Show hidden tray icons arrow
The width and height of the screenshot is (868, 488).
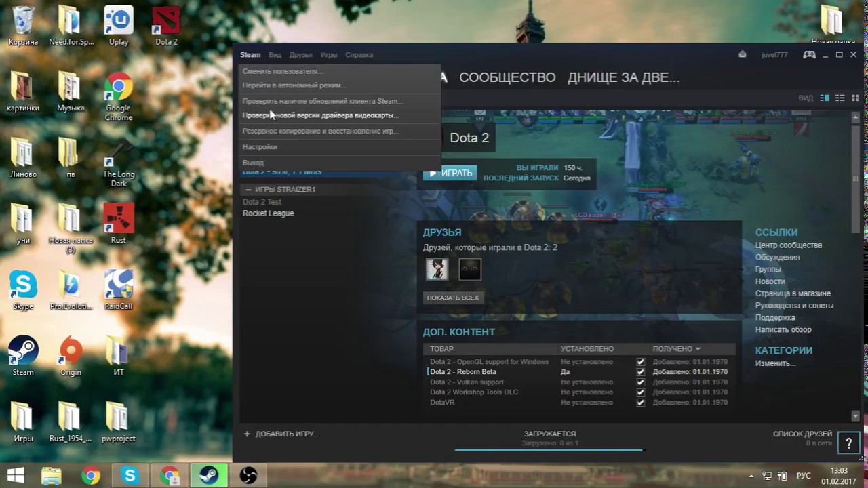[x=751, y=476]
